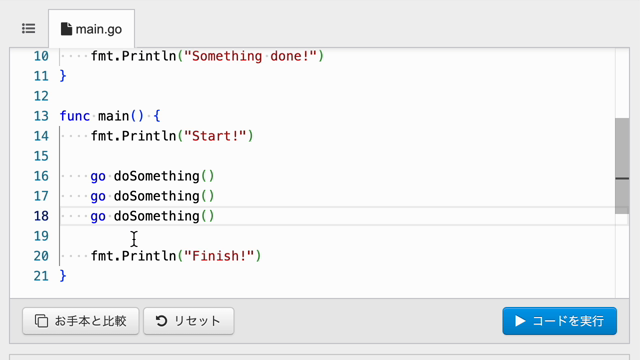Click the circular arrow reset icon
The image size is (640, 360).
click(x=161, y=321)
